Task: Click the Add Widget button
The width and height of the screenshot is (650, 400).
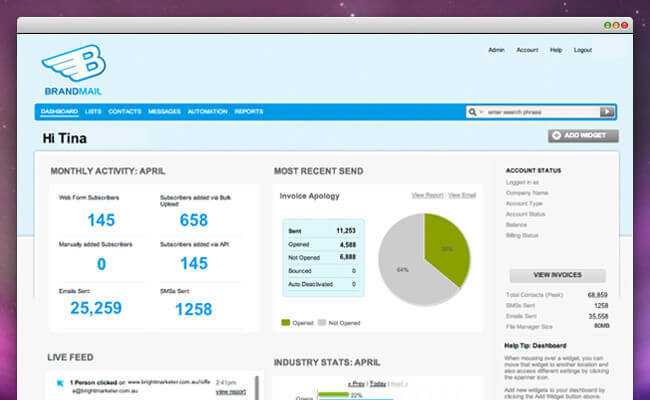Action: (583, 136)
